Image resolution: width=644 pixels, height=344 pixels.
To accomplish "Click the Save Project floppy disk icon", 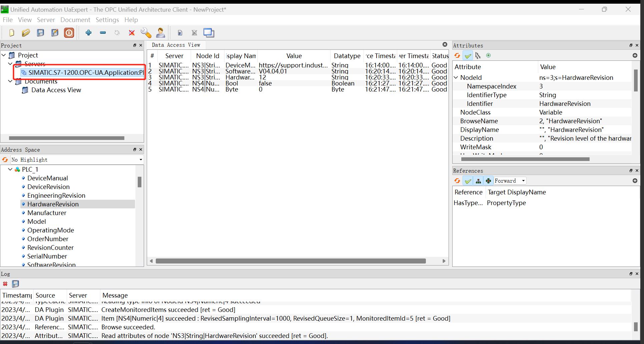I will pos(40,33).
